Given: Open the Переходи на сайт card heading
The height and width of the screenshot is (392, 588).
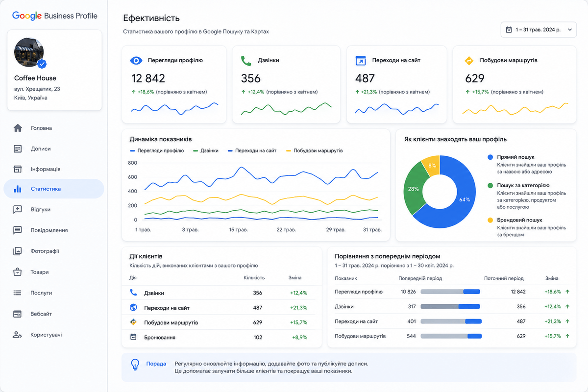Looking at the screenshot, I should coord(396,60).
